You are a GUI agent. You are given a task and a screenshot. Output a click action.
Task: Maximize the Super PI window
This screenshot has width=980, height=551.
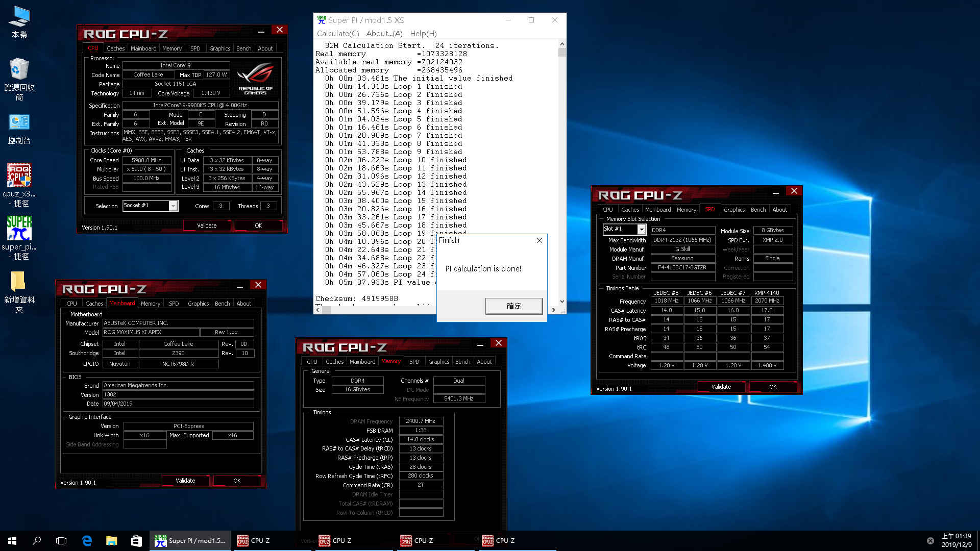click(x=531, y=20)
